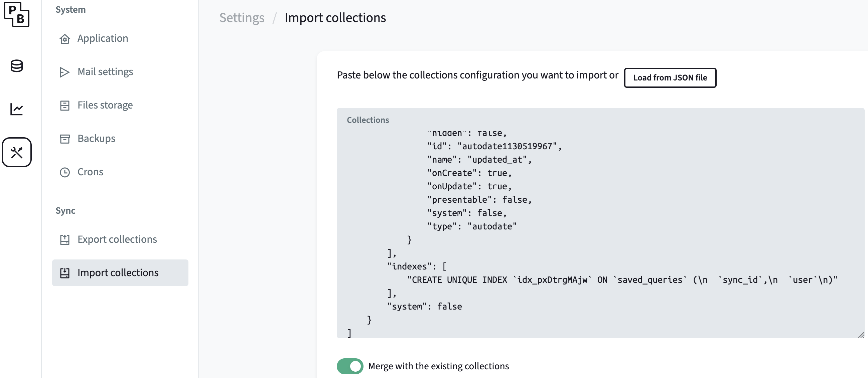Image resolution: width=868 pixels, height=378 pixels.
Task: Click the Application house icon
Action: point(64,39)
